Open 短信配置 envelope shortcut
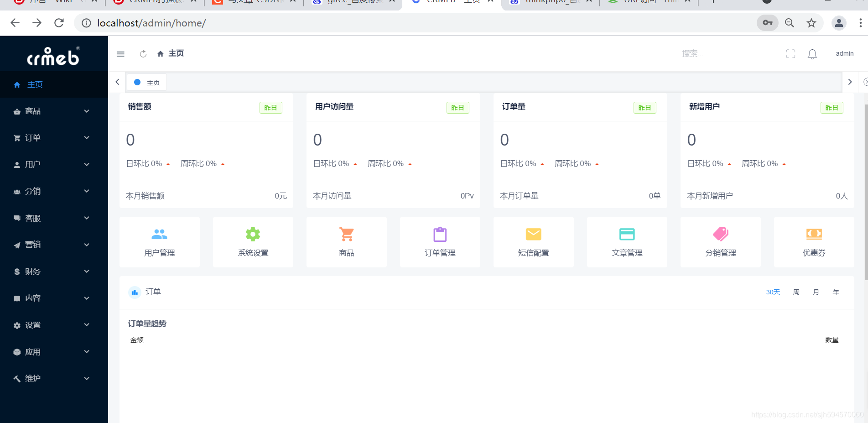The height and width of the screenshot is (423, 868). (534, 242)
